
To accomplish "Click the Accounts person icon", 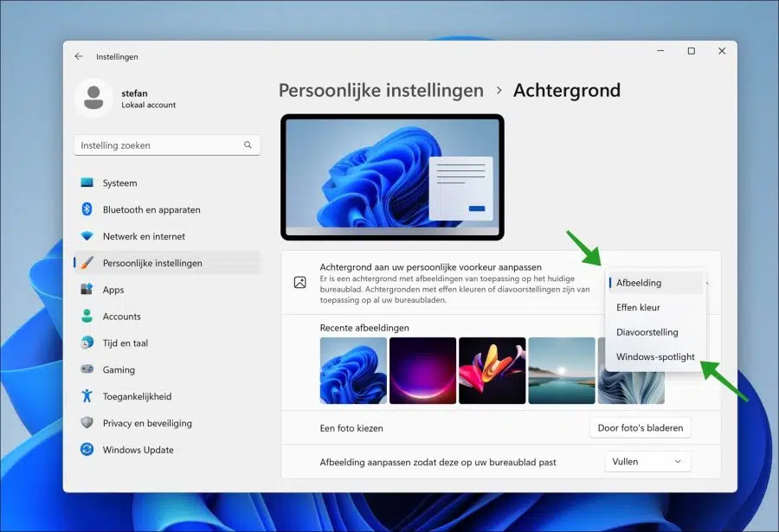I will click(x=87, y=316).
